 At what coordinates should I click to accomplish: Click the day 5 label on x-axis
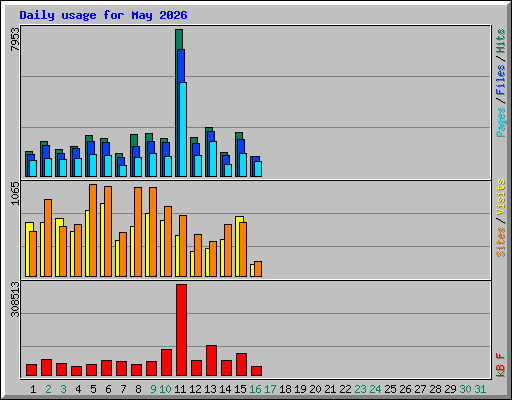coord(93,389)
